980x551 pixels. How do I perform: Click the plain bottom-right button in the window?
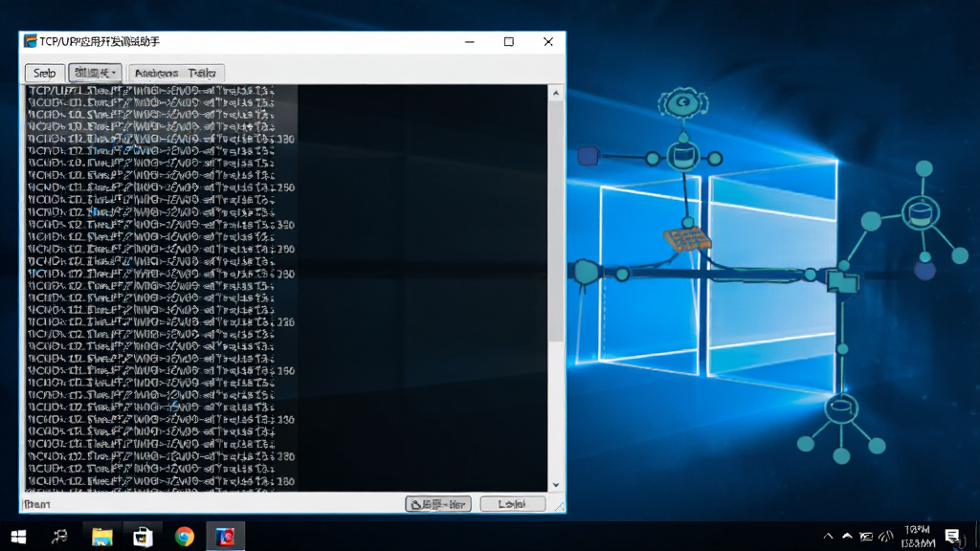513,503
